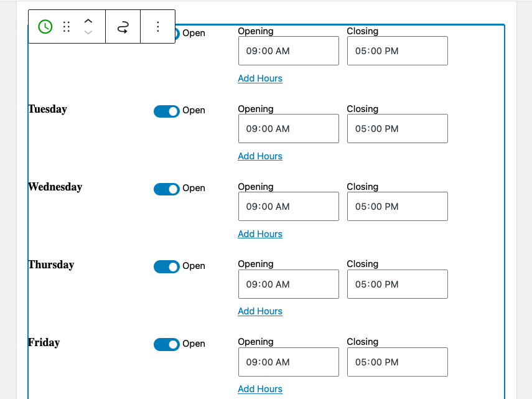
Task: Click the Wednesday Opening time field
Action: click(289, 206)
